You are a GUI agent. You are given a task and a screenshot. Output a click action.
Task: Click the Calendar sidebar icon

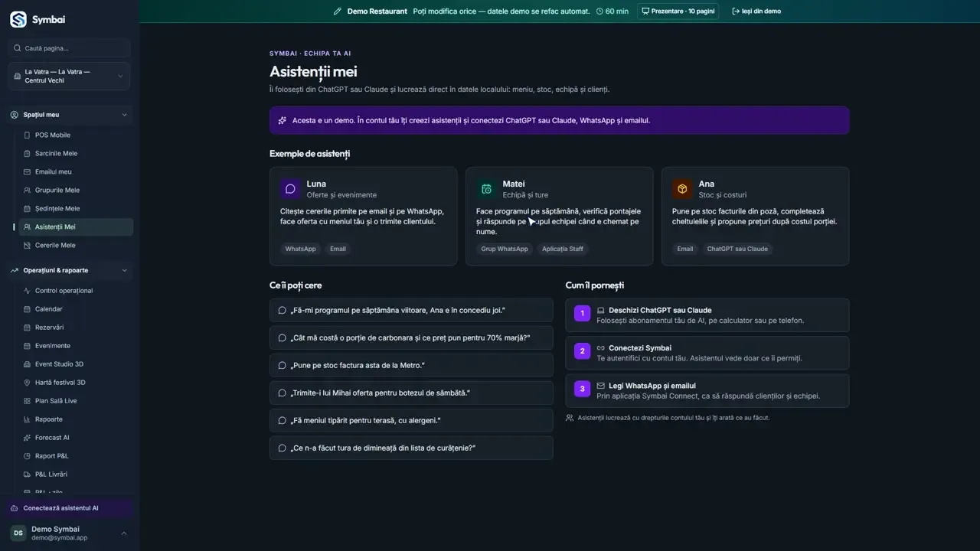point(28,309)
